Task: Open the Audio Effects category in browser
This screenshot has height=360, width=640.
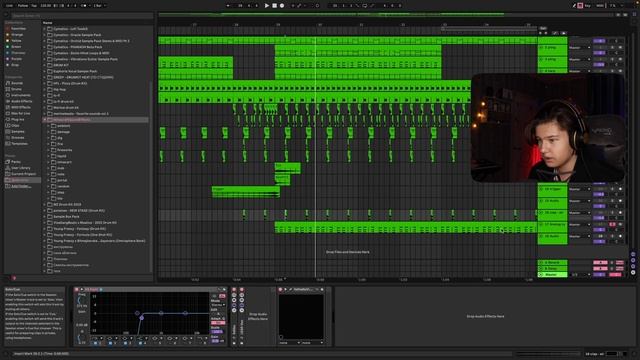Action: click(x=21, y=101)
